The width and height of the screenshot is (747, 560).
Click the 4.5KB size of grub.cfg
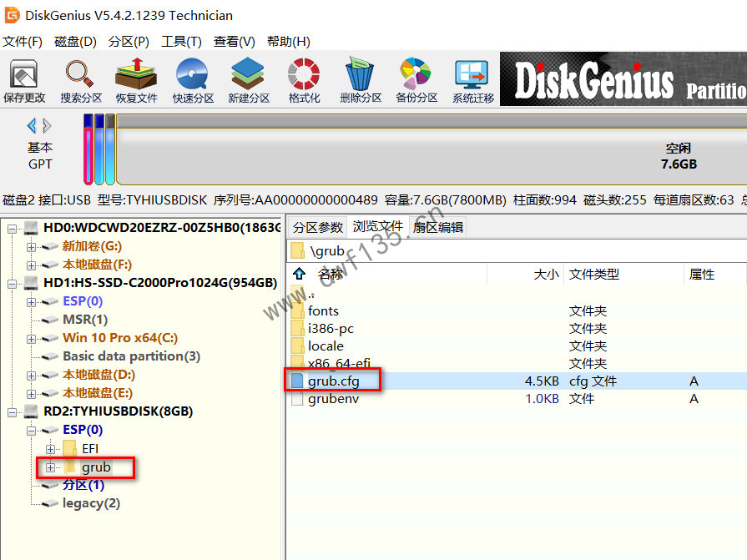click(542, 381)
